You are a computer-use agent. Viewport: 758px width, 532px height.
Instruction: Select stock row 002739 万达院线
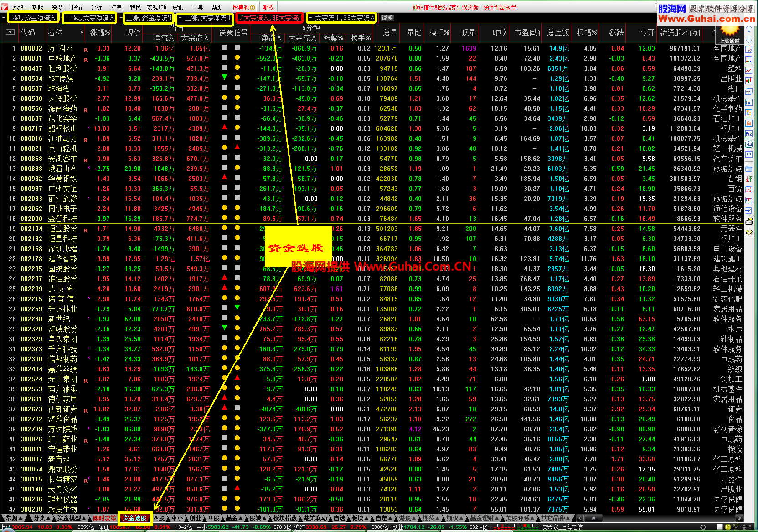[x=371, y=429]
